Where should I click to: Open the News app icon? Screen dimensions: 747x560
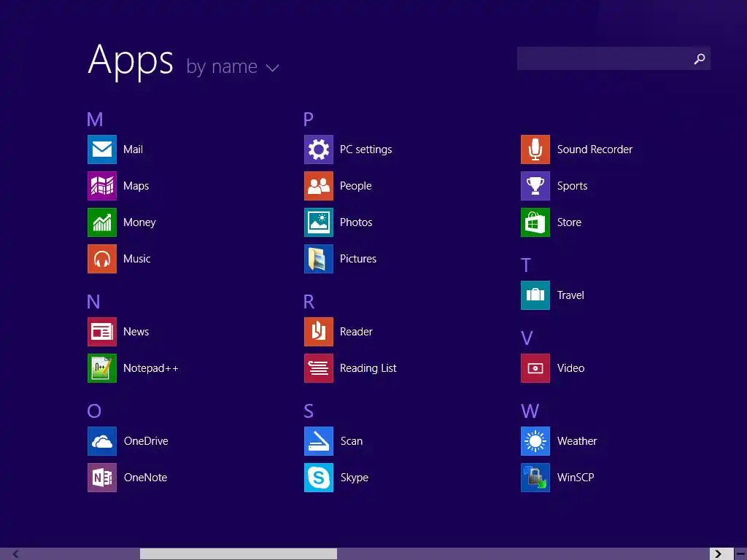click(102, 332)
